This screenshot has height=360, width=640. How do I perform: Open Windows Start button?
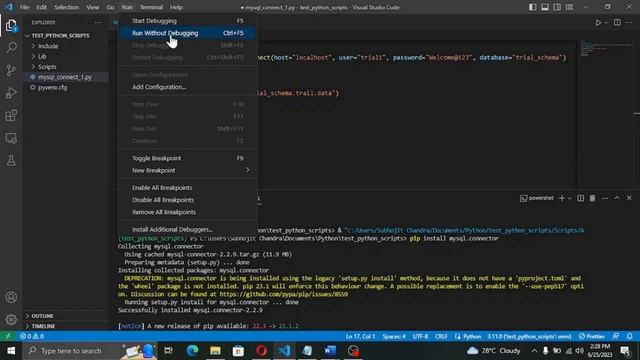(11, 351)
